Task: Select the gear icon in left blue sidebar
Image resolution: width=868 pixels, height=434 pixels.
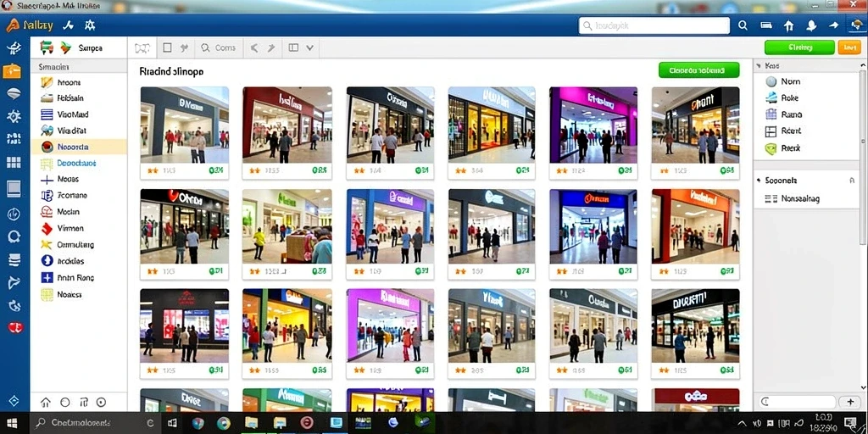Action: [x=14, y=116]
